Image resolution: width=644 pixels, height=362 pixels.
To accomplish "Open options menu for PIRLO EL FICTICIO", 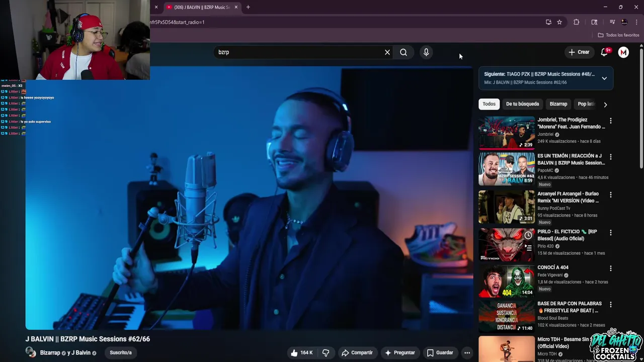I will pyautogui.click(x=610, y=232).
